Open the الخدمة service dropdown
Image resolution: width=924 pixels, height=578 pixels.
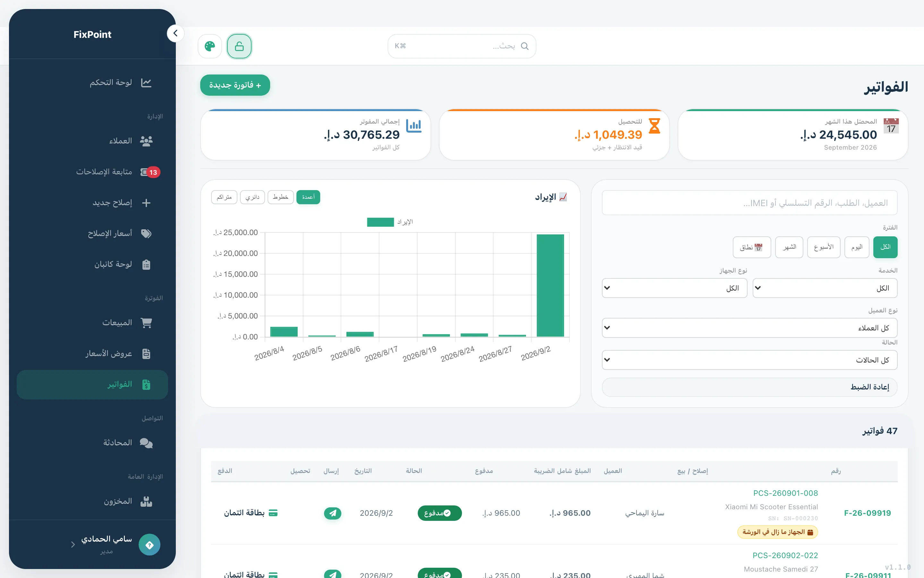[825, 288]
